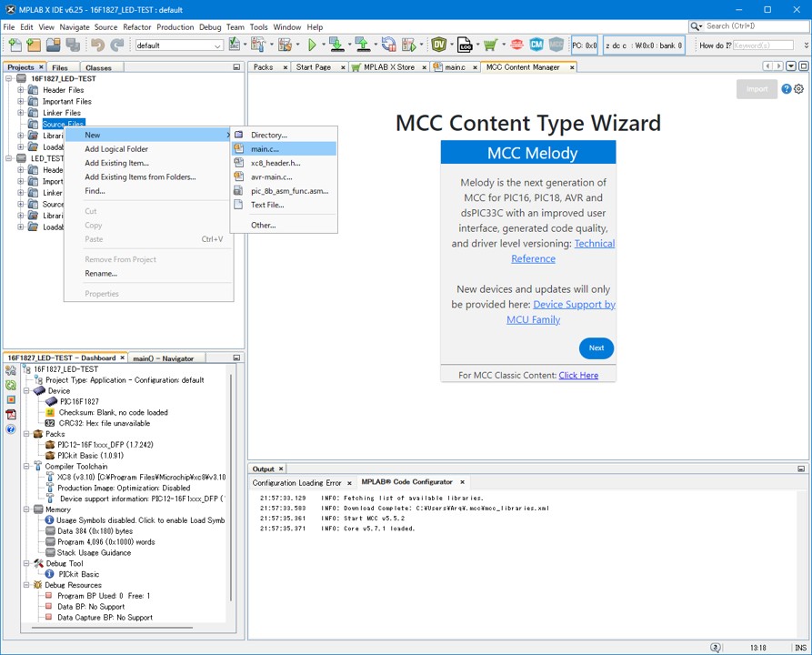The width and height of the screenshot is (812, 655).
Task: Open the Click Here link for MCC Classic
Action: (578, 375)
